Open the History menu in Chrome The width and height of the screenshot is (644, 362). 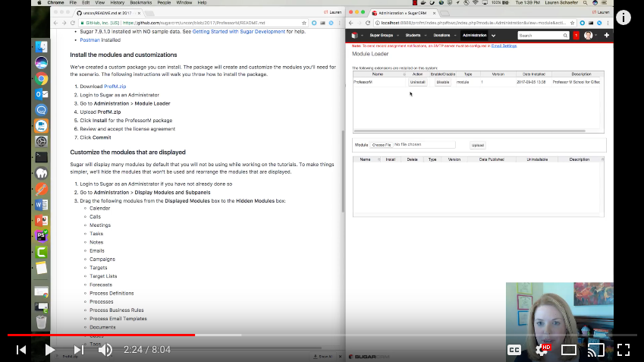pos(117,2)
